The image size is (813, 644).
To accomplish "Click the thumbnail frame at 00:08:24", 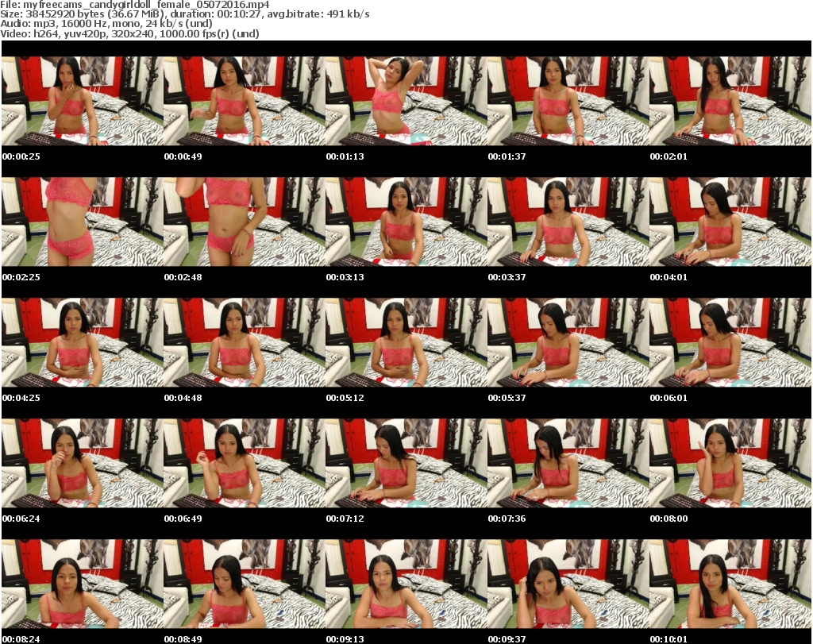I will (x=83, y=584).
